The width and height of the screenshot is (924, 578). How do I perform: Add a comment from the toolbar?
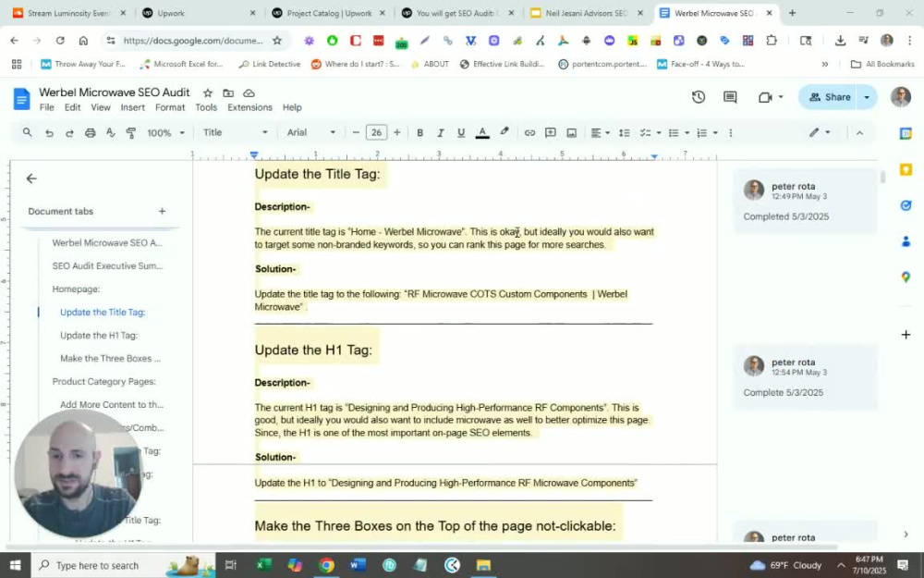coord(551,132)
